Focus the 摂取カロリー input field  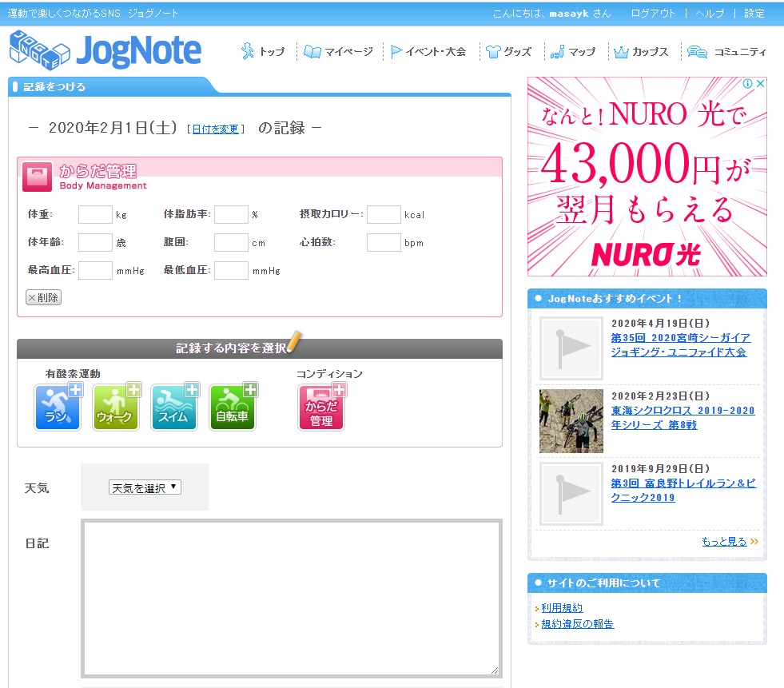tap(384, 214)
